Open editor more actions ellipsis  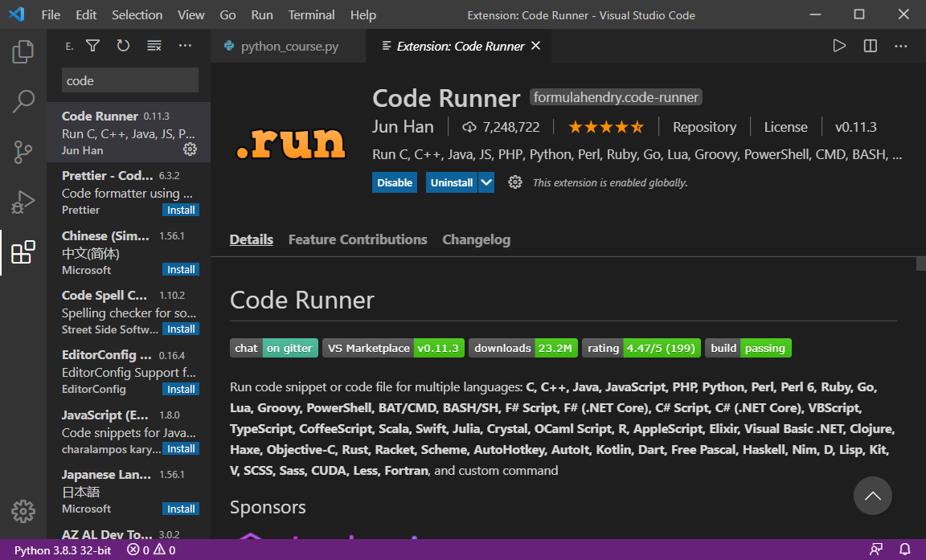point(900,46)
